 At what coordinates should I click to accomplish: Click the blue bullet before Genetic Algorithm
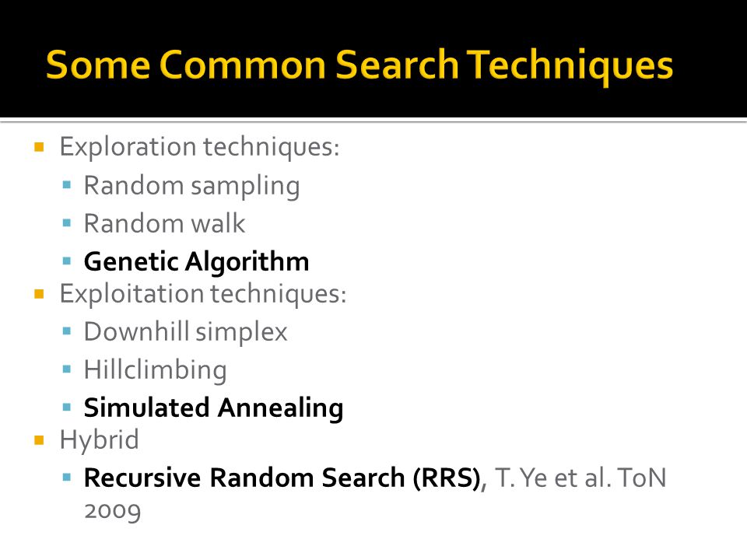(x=67, y=261)
